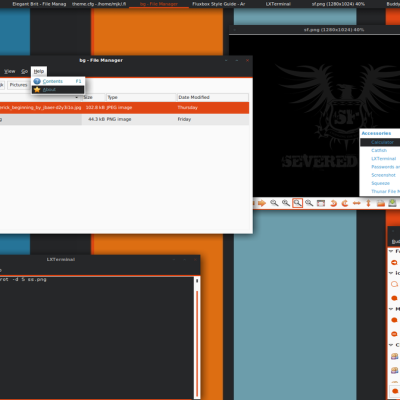Sort files by Date Modified column

point(213,97)
